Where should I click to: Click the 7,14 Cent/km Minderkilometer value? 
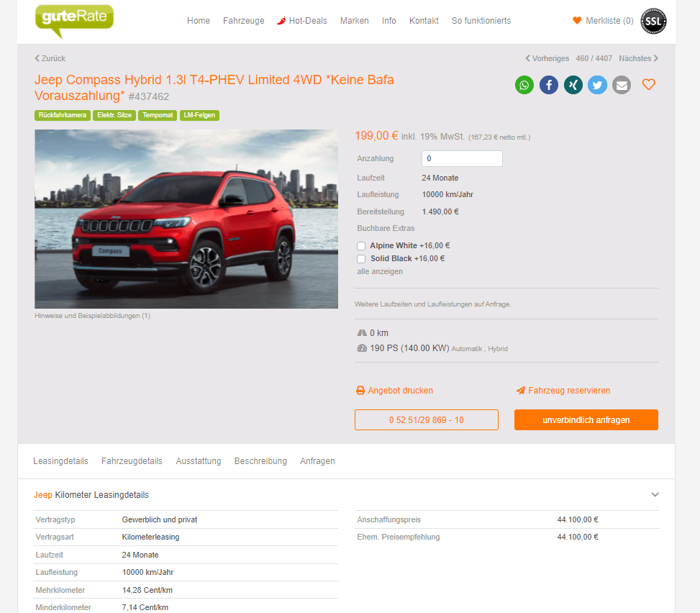[145, 608]
